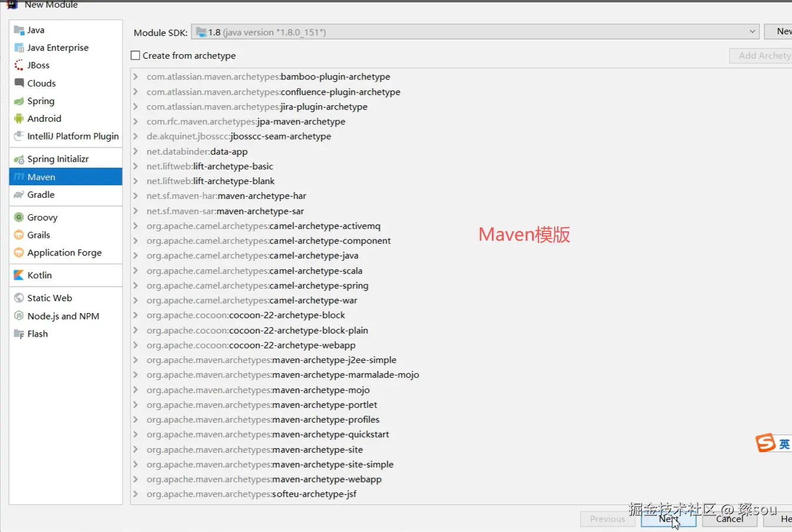Select softeu-archetype-jsf row
The image size is (792, 532).
pyautogui.click(x=461, y=494)
